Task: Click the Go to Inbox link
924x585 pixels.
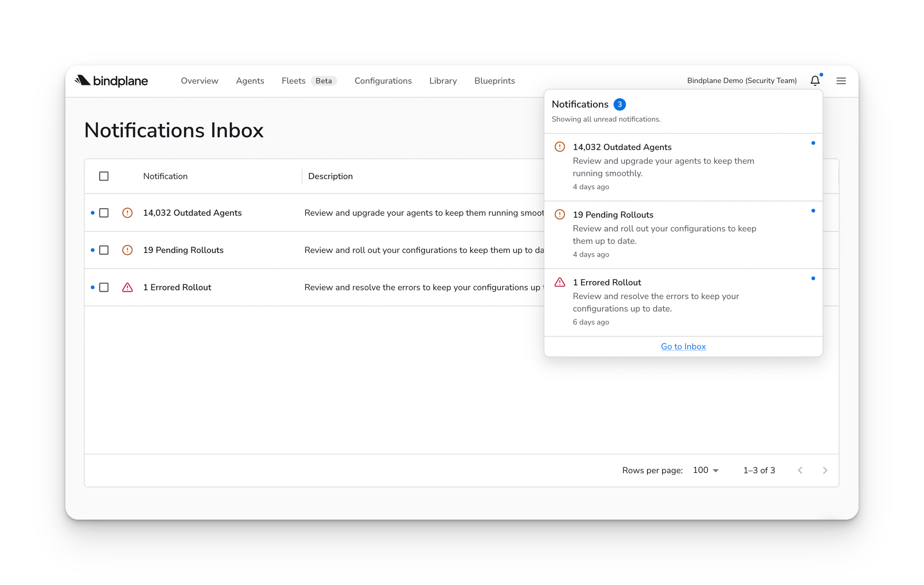Action: click(x=683, y=346)
